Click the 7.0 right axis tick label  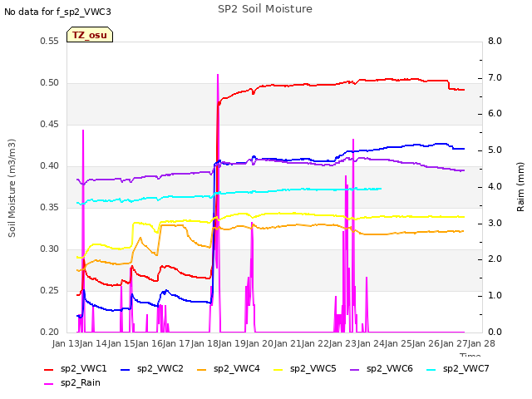pyautogui.click(x=495, y=77)
